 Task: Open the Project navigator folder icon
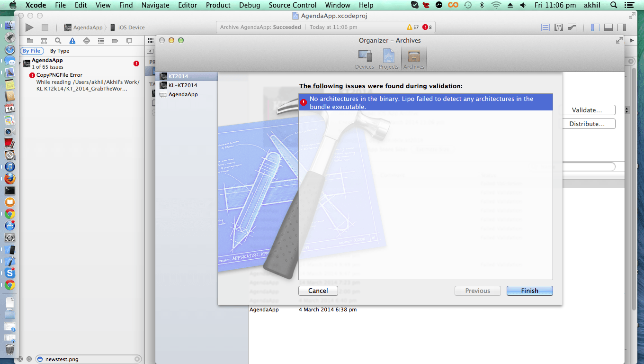point(30,41)
